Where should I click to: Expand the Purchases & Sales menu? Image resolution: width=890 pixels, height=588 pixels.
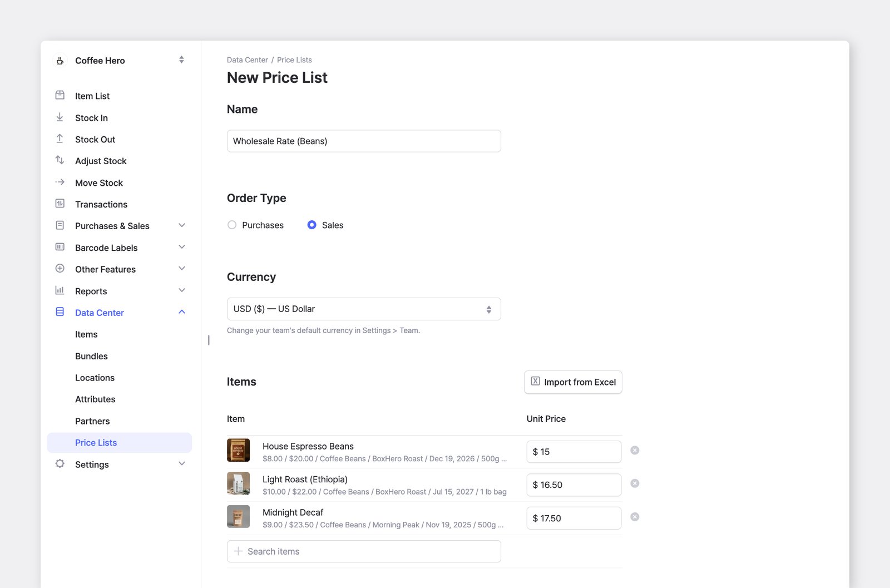(181, 225)
